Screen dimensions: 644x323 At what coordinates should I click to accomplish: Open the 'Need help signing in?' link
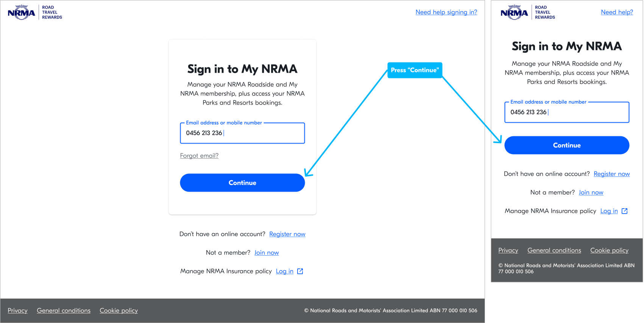(x=446, y=12)
